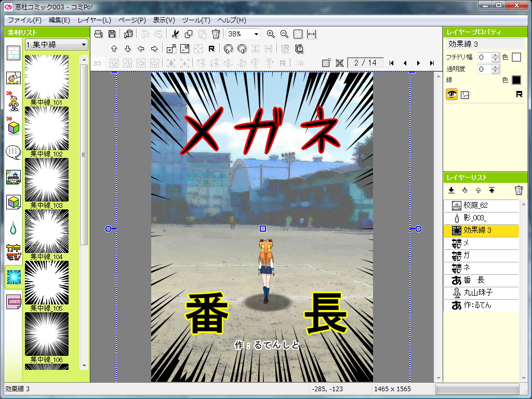Image resolution: width=532 pixels, height=399 pixels.
Task: Open the 表示(V) menu
Action: 164,20
